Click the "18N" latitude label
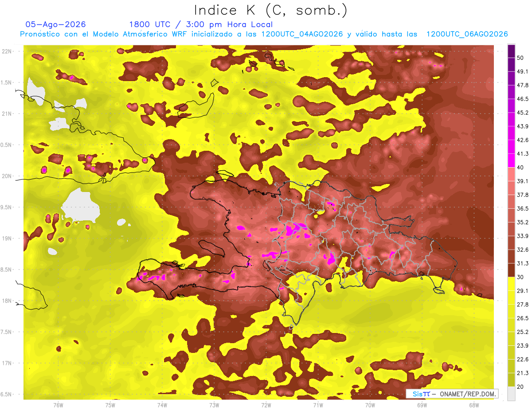 pos(7,301)
